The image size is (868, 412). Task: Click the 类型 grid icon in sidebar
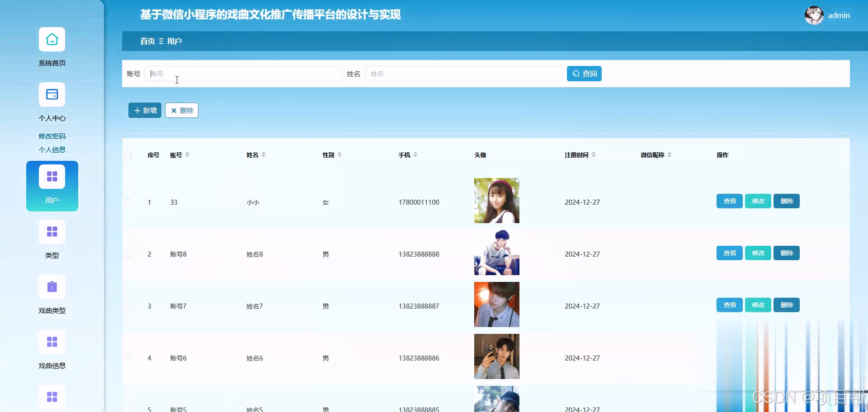(x=52, y=231)
